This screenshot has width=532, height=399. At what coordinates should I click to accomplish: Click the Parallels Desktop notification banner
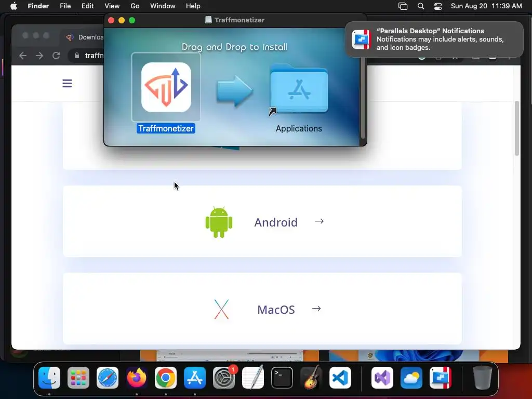(x=434, y=39)
